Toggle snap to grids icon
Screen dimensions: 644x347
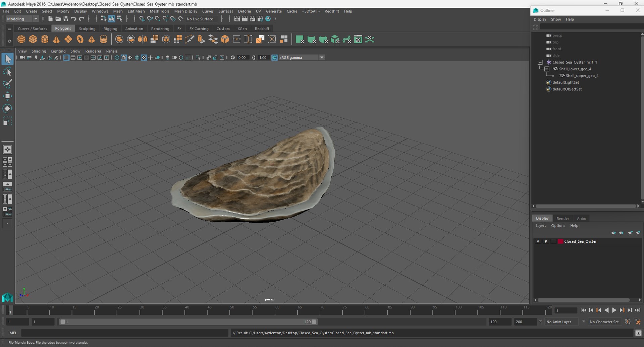click(142, 19)
